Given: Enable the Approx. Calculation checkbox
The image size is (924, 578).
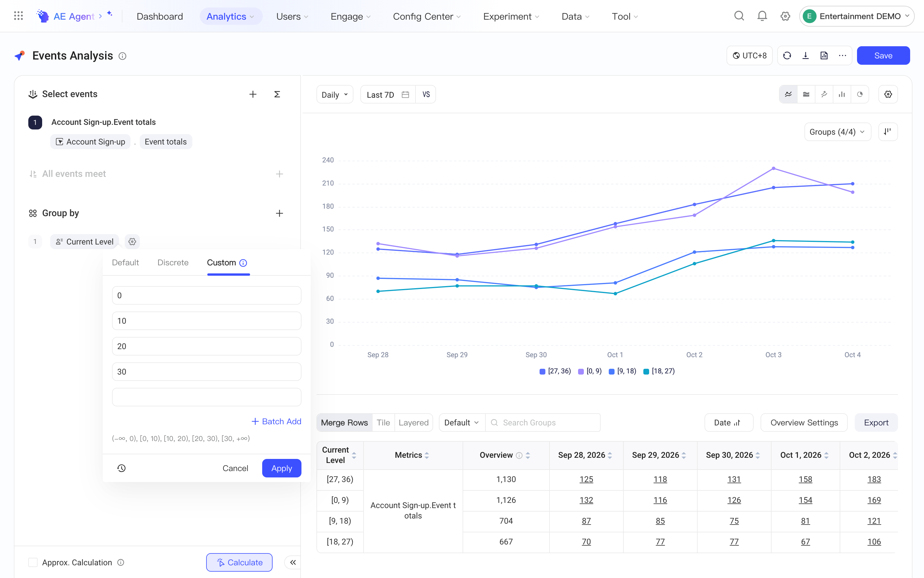Looking at the screenshot, I should pyautogui.click(x=33, y=562).
